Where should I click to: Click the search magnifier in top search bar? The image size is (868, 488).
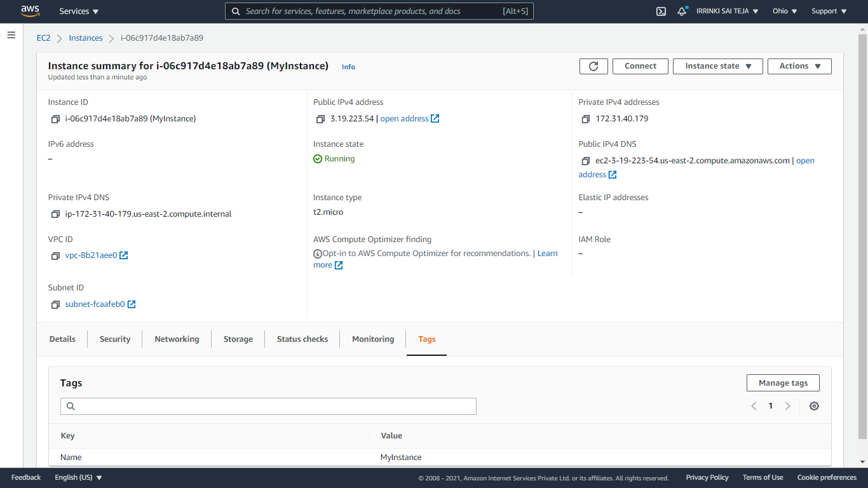point(236,11)
